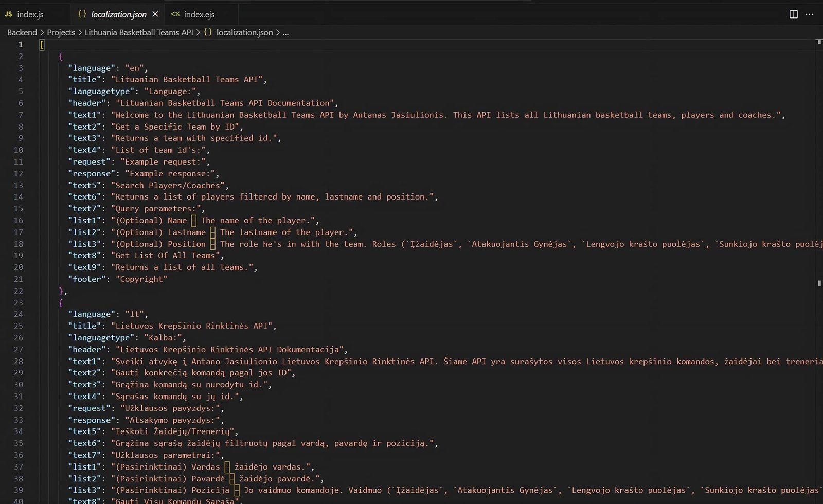823x504 pixels.
Task: Click the Lithuania Basketball Teams API breadcrumb
Action: [x=139, y=32]
